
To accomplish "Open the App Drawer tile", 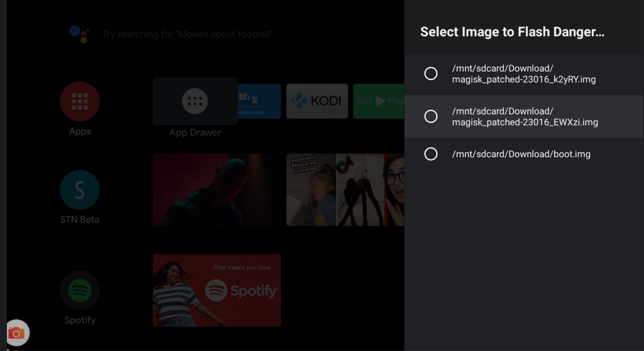I will (195, 101).
